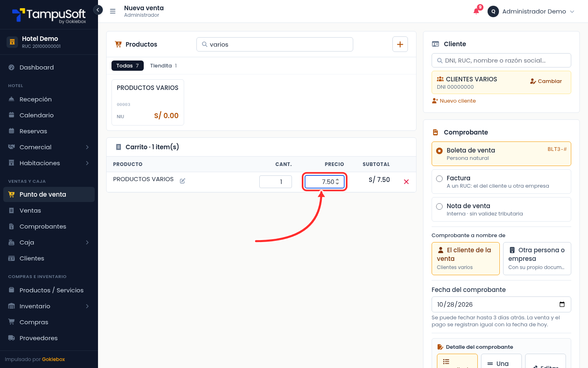The width and height of the screenshot is (588, 368).
Task: Open Ventas in the sidebar
Action: pos(49,211)
